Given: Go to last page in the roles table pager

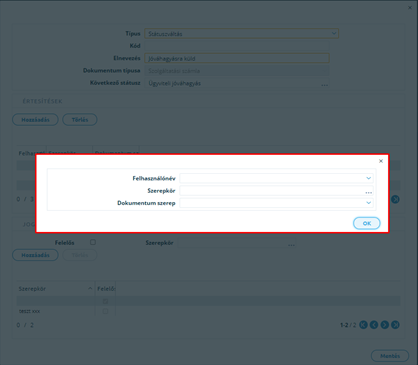Looking at the screenshot, I should click(x=395, y=325).
